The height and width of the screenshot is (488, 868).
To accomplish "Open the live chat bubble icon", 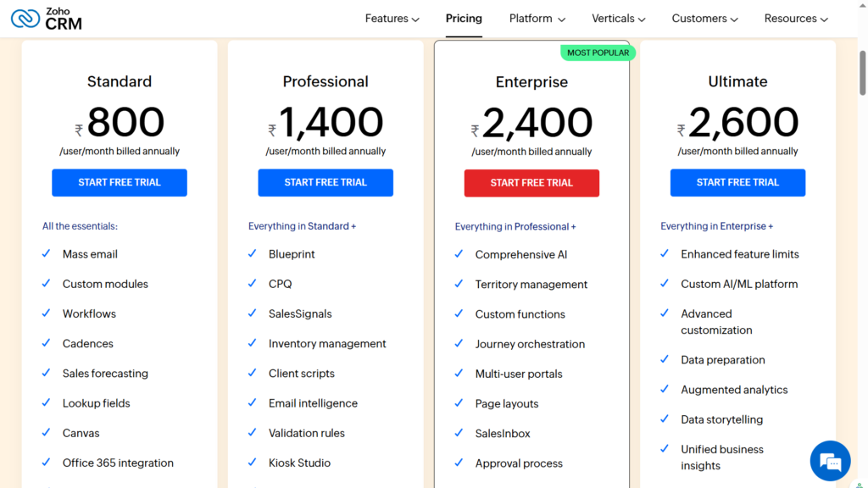I will 830,462.
